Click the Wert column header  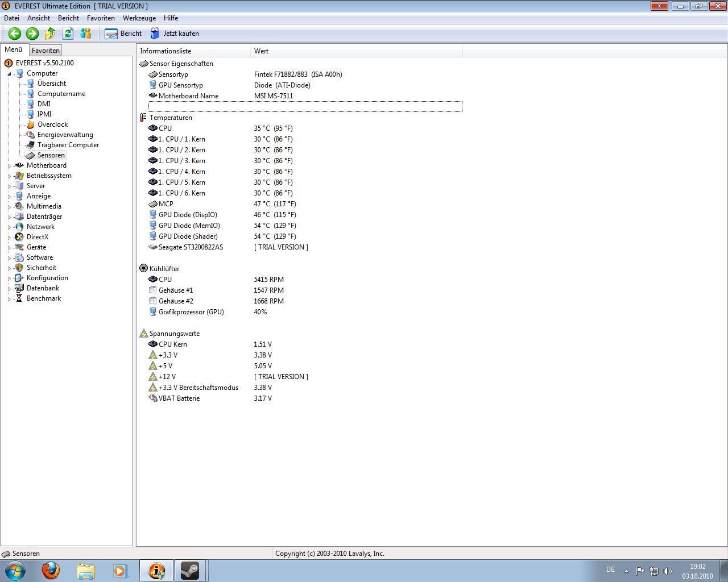[357, 51]
